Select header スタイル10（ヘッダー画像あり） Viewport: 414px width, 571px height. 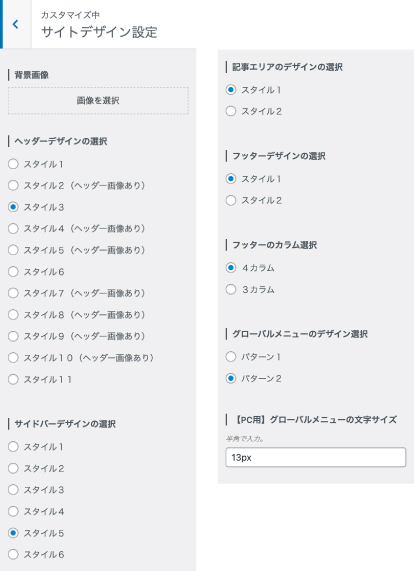tap(13, 358)
